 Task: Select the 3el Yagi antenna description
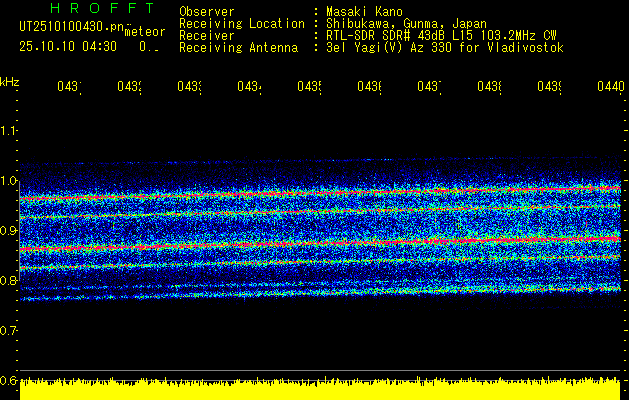point(445,48)
